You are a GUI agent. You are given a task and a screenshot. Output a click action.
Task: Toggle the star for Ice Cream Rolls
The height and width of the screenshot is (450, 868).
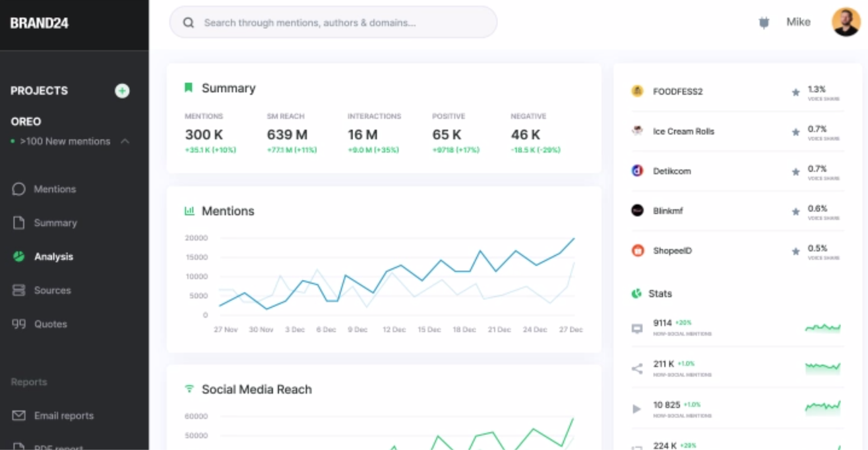pyautogui.click(x=795, y=132)
